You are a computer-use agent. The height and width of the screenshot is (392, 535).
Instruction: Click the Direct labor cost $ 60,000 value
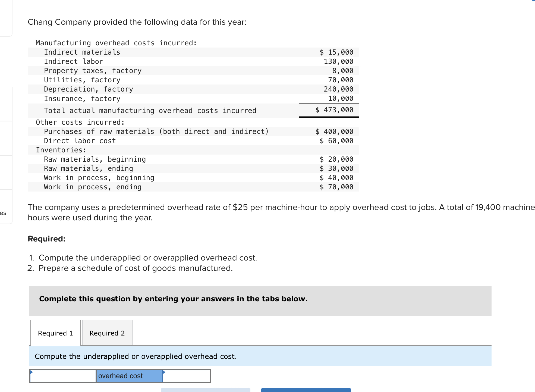tap(336, 141)
